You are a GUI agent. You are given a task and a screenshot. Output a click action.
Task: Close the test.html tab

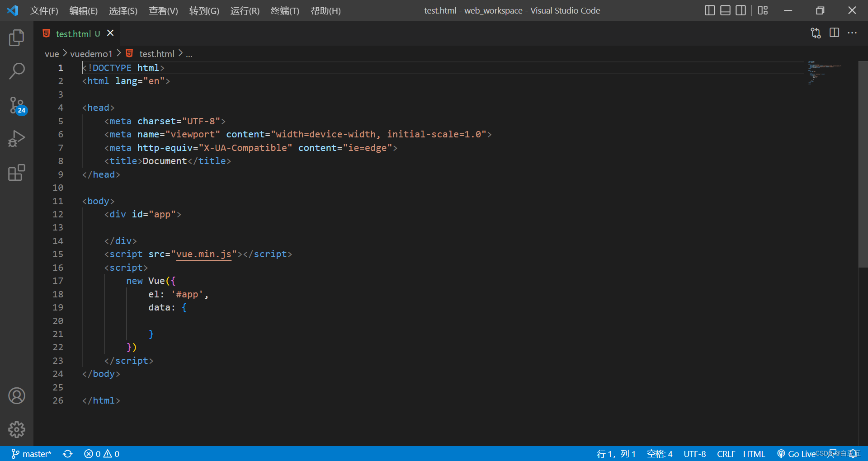110,33
